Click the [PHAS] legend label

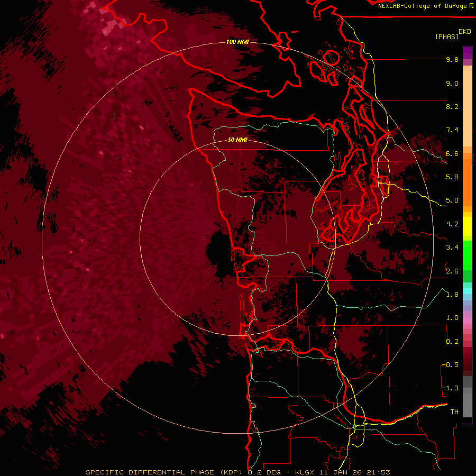(447, 36)
